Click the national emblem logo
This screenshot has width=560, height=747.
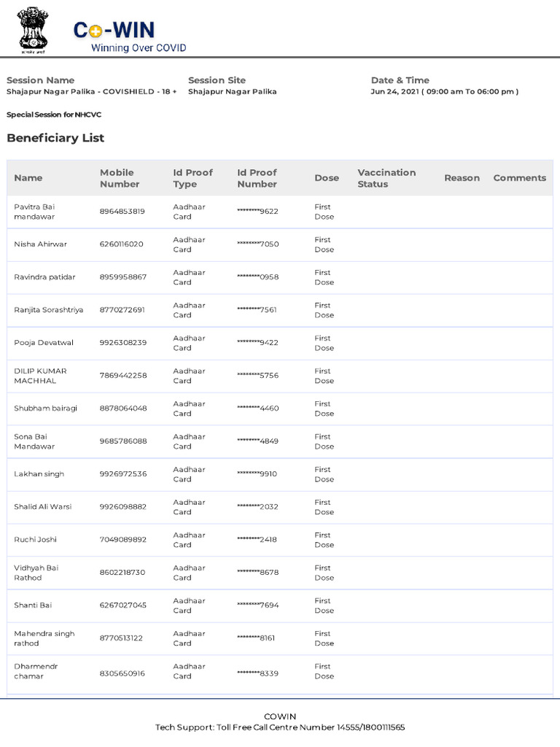pos(33,30)
